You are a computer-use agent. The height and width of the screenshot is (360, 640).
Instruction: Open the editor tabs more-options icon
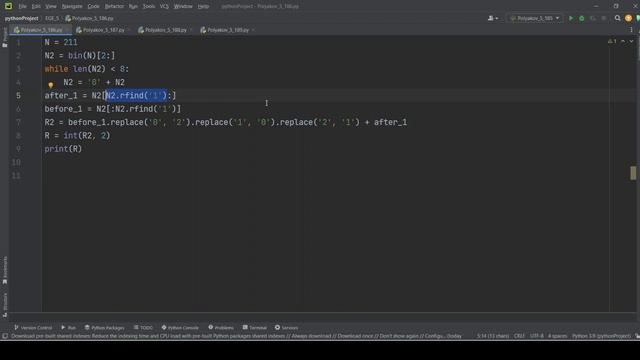[631, 30]
